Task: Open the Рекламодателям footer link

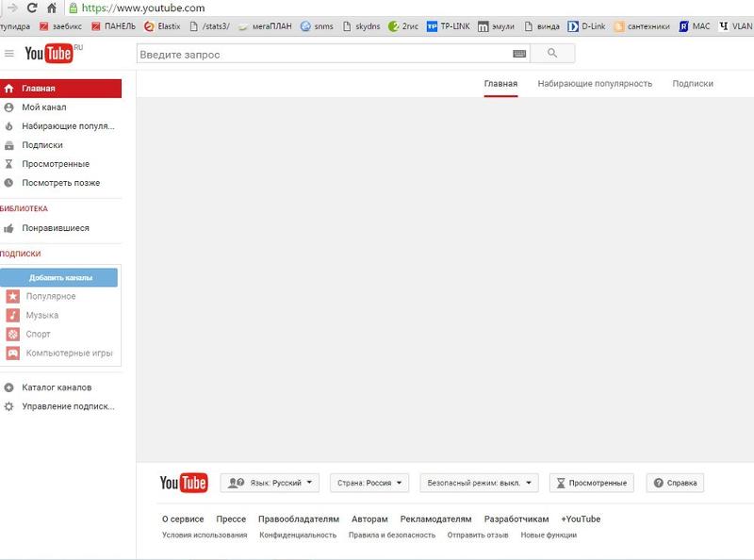Action: click(435, 519)
